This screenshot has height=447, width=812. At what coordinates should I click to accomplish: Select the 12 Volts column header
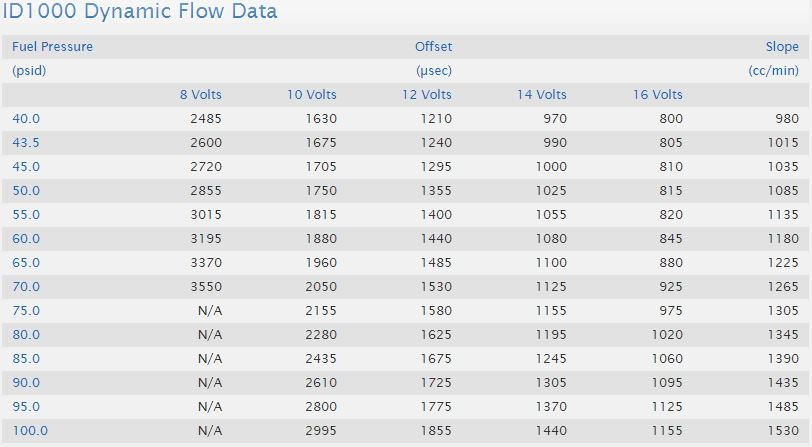pyautogui.click(x=426, y=95)
